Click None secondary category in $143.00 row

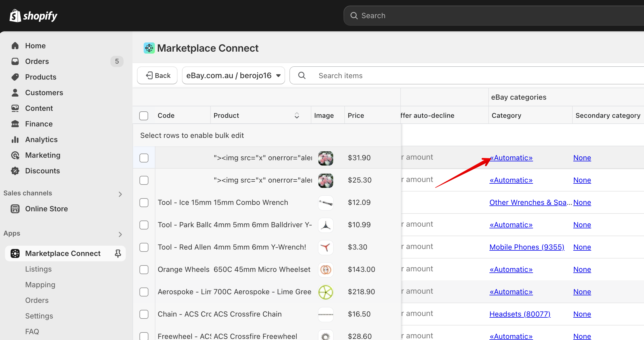click(x=582, y=269)
